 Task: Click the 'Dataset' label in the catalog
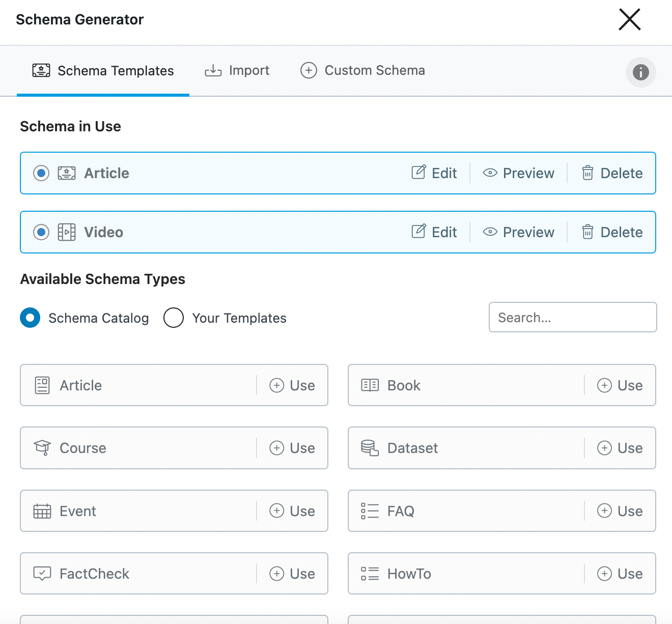pyautogui.click(x=413, y=448)
